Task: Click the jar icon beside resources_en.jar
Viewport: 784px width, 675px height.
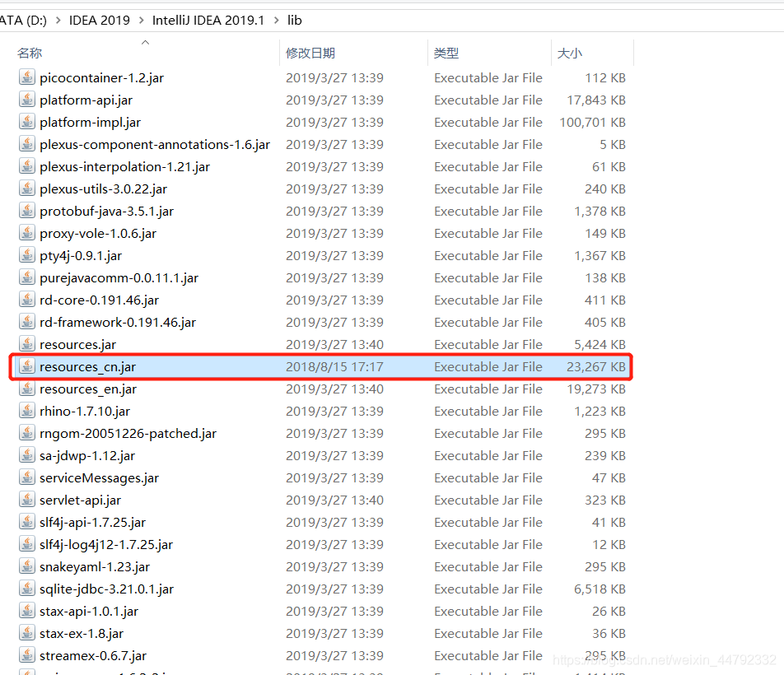Action: tap(27, 389)
